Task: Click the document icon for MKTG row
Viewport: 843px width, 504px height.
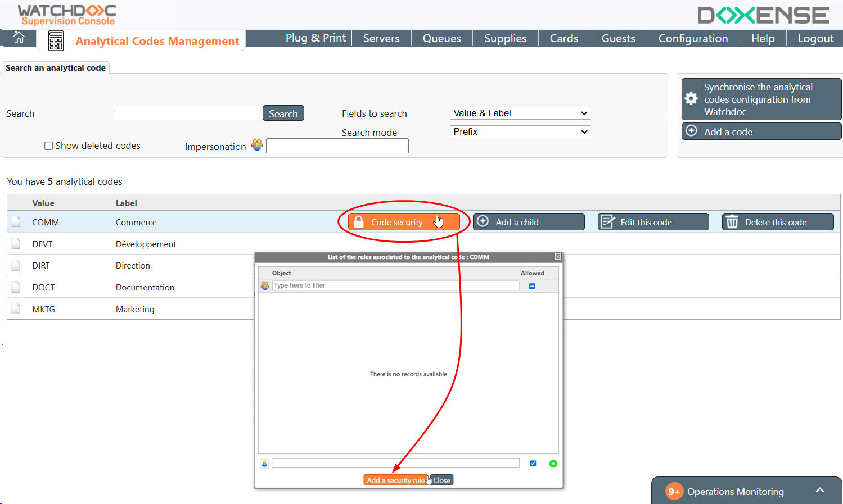Action: tap(16, 309)
